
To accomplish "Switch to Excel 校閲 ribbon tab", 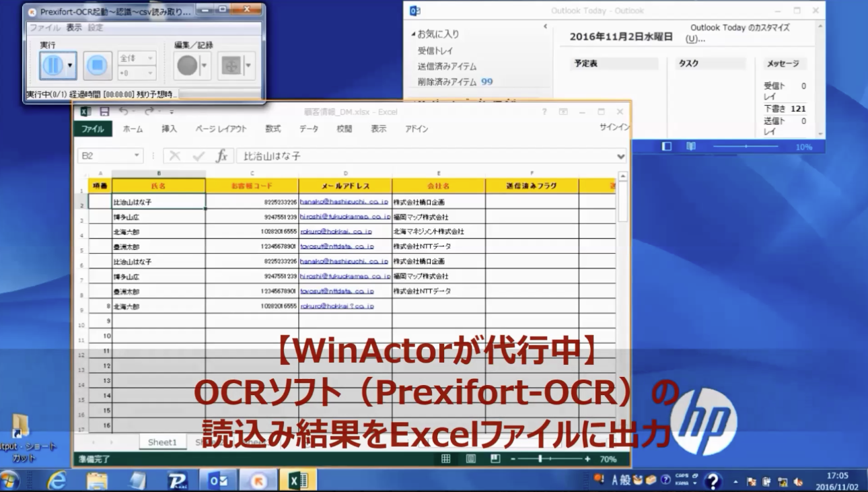I will [345, 129].
